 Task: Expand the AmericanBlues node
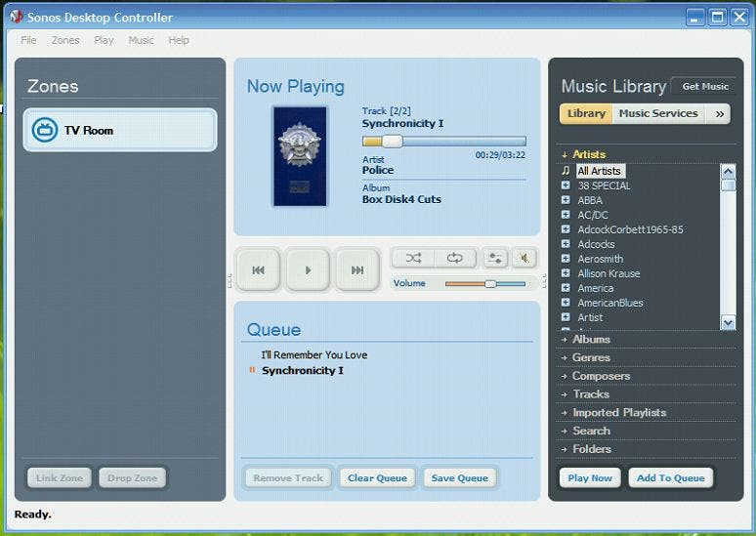(567, 303)
